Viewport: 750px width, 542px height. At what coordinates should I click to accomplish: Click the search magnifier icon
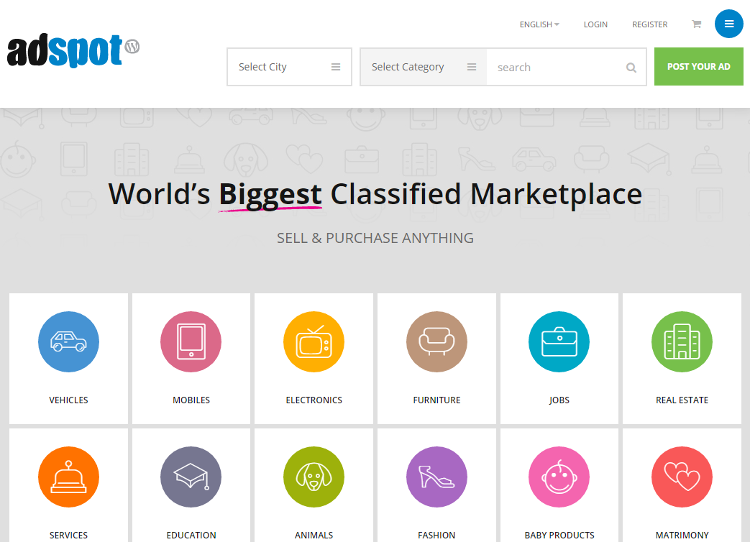coord(631,67)
